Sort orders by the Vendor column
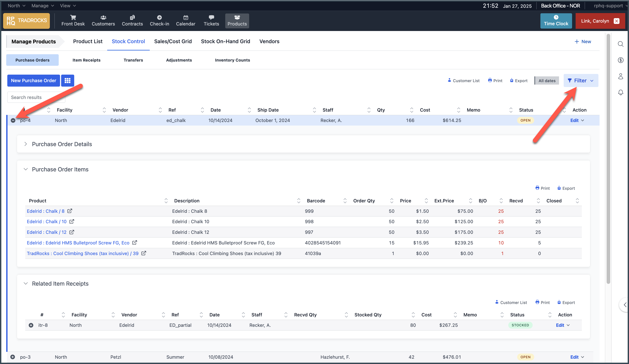 (160, 110)
